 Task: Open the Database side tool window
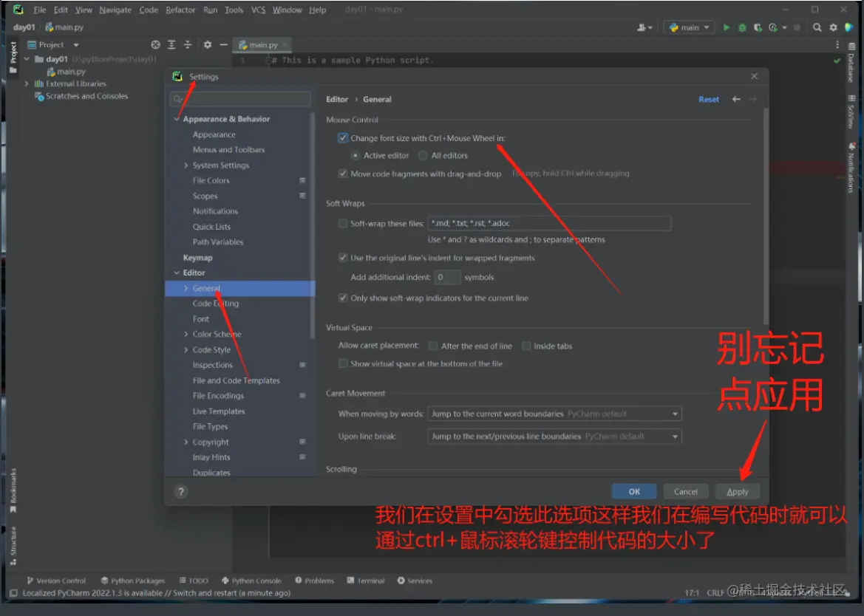click(x=851, y=63)
